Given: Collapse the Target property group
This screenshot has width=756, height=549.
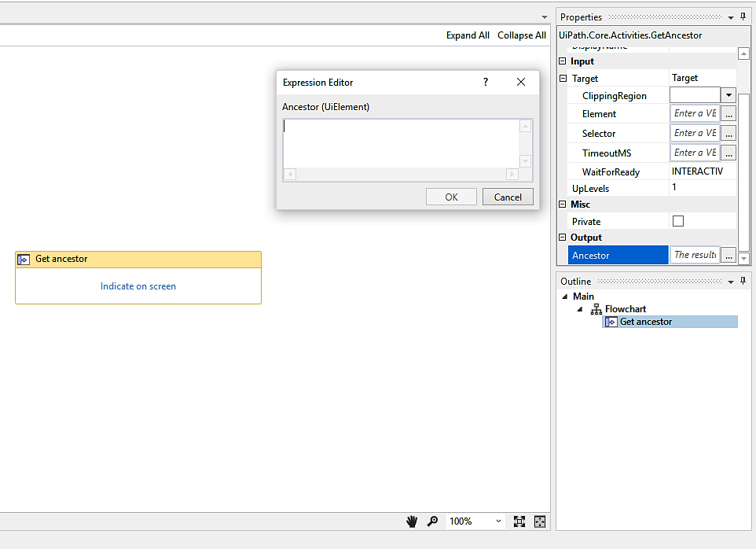Looking at the screenshot, I should pos(563,78).
